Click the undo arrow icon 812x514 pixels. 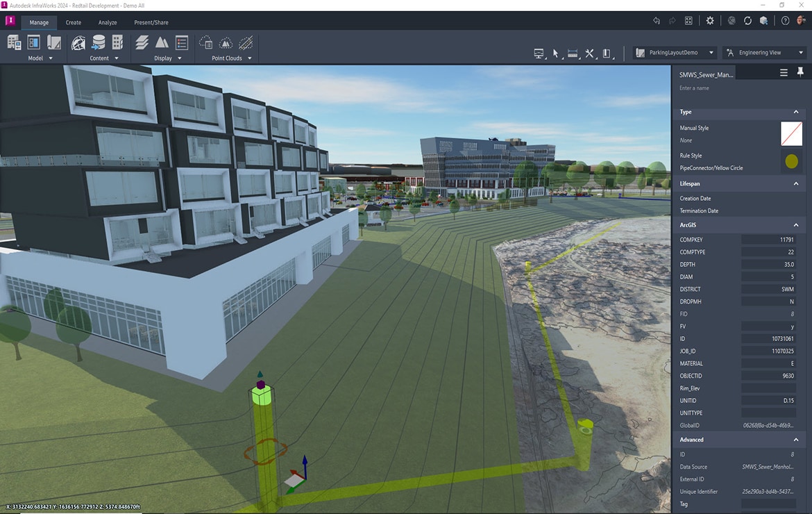(x=657, y=21)
